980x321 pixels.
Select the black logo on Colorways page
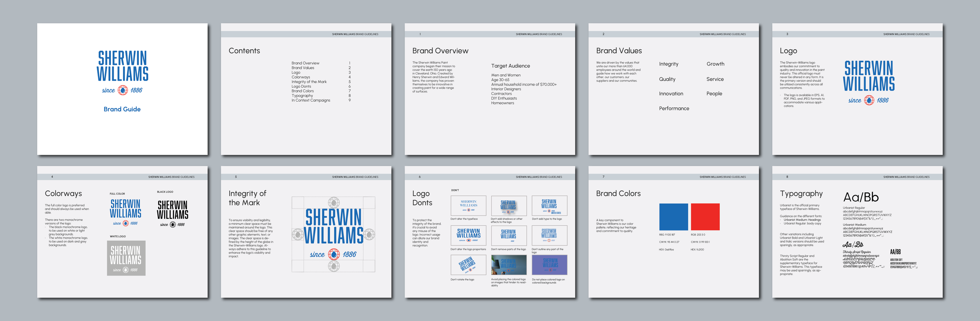172,214
